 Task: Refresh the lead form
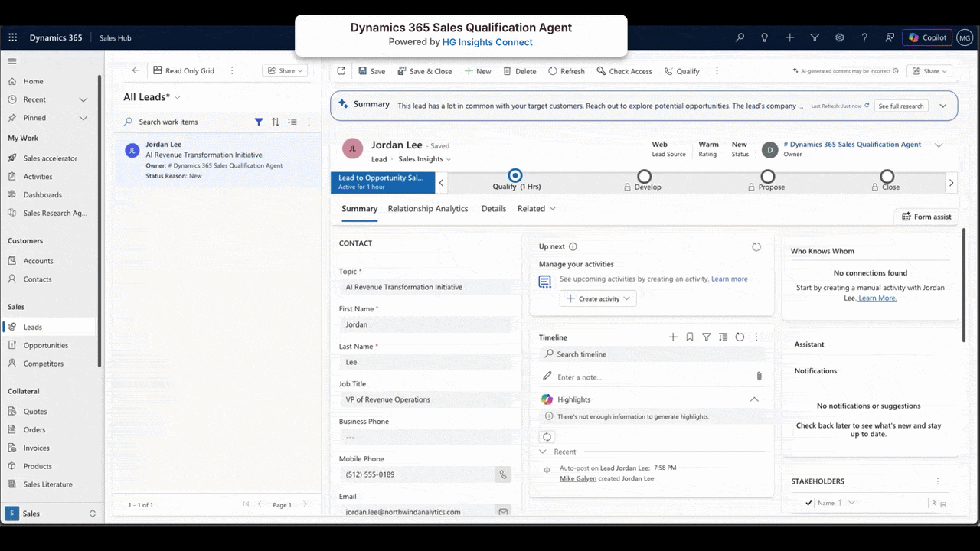coord(566,71)
